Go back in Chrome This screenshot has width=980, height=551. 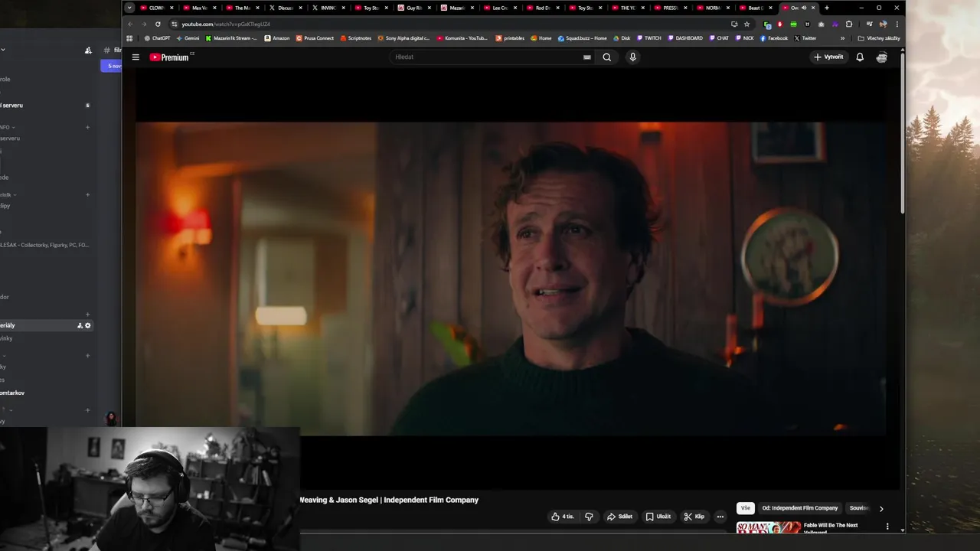coord(130,24)
